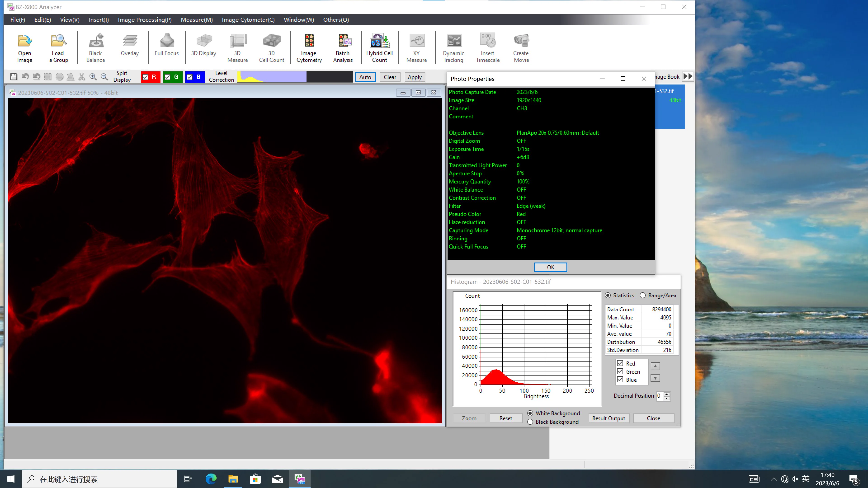868x488 pixels.
Task: Open Microsoft Edge from the taskbar
Action: [211, 479]
